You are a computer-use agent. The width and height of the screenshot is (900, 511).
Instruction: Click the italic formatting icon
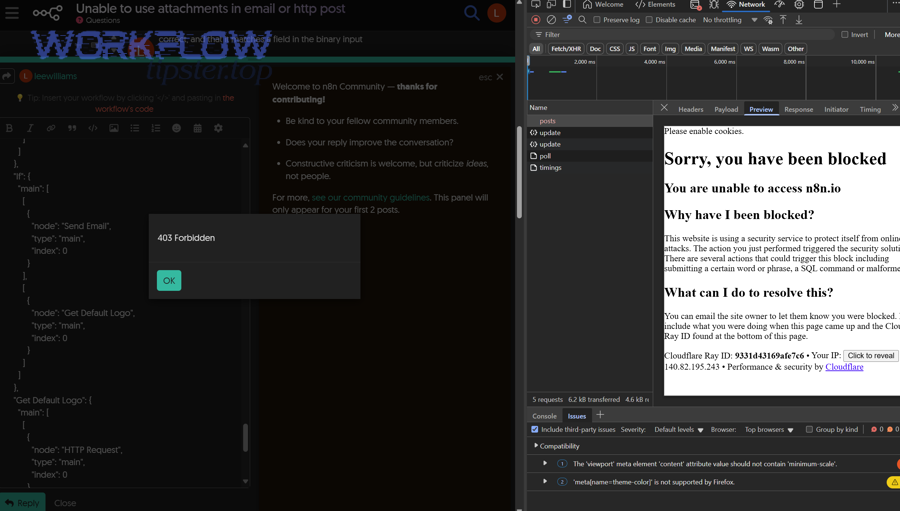(30, 128)
